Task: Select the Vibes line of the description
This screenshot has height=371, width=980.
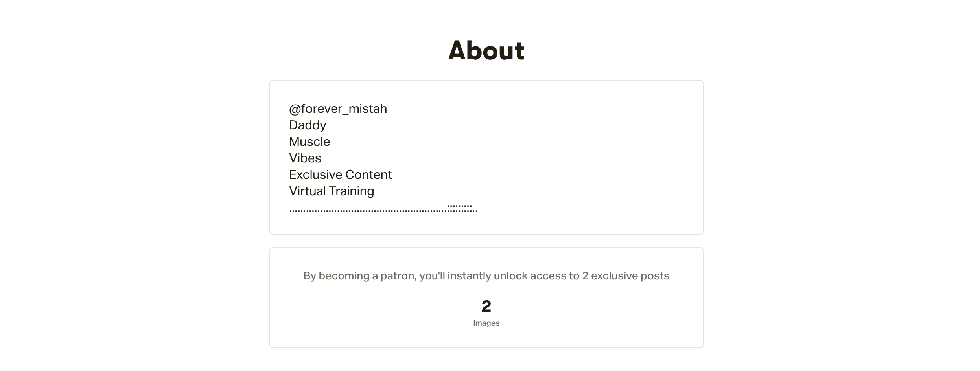Action: coord(305,158)
